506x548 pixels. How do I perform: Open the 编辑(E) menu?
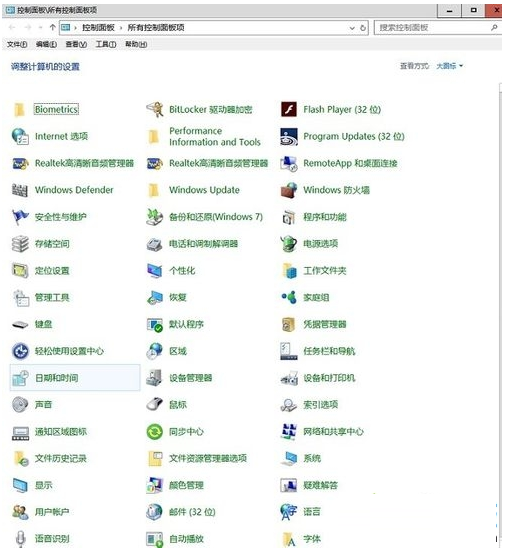[46, 44]
